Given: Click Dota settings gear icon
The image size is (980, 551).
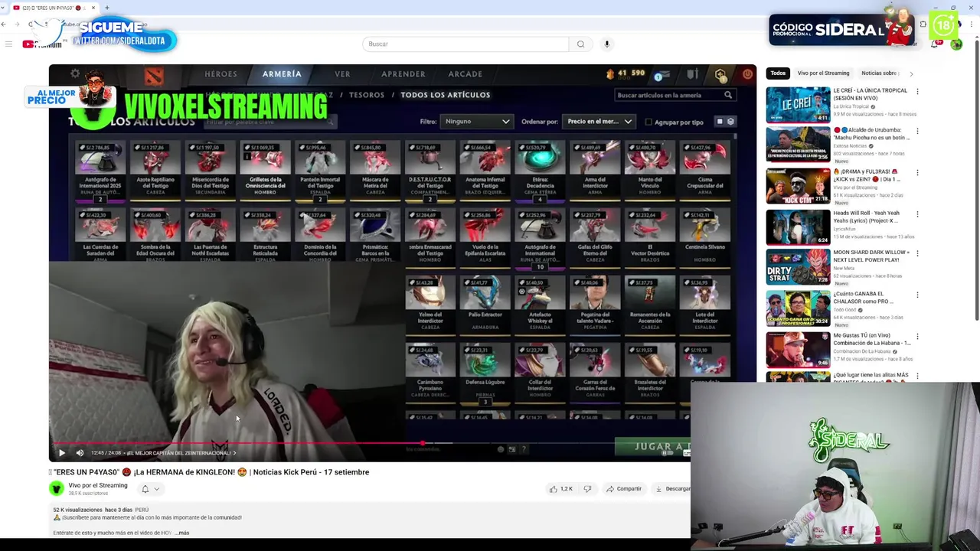Looking at the screenshot, I should pos(75,73).
